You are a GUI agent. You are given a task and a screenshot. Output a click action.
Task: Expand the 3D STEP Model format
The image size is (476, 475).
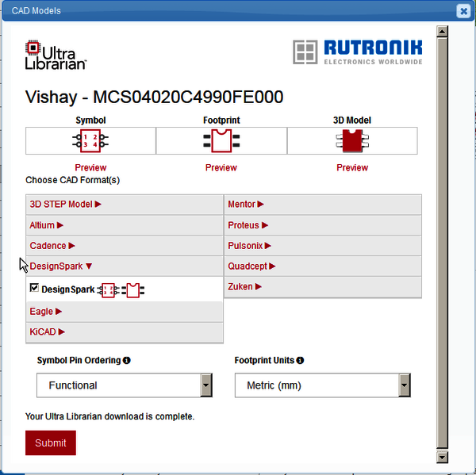tap(125, 205)
